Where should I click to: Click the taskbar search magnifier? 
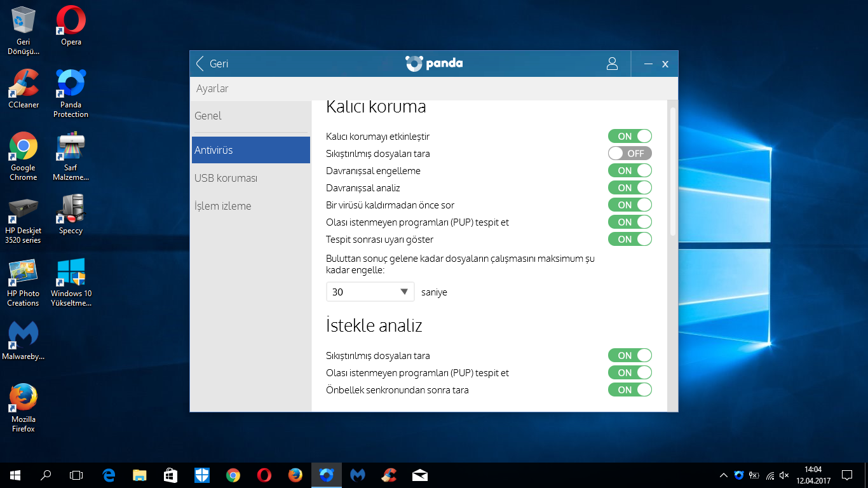coord(46,475)
